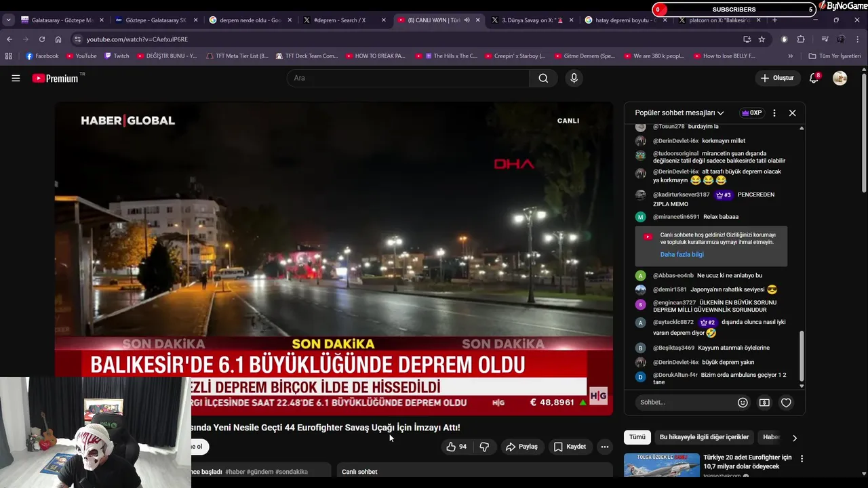Viewport: 868px width, 488px height.
Task: Open Twitch bookmark
Action: (117, 56)
